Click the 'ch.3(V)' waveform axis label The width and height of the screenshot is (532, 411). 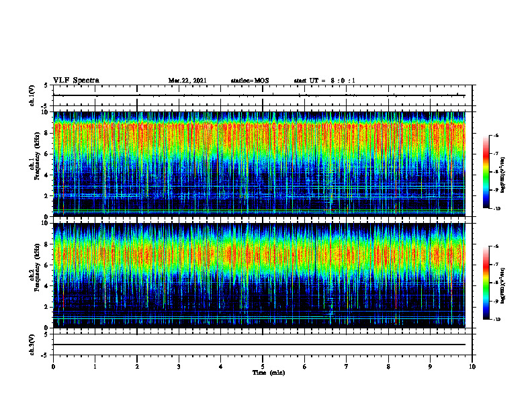tap(32, 345)
